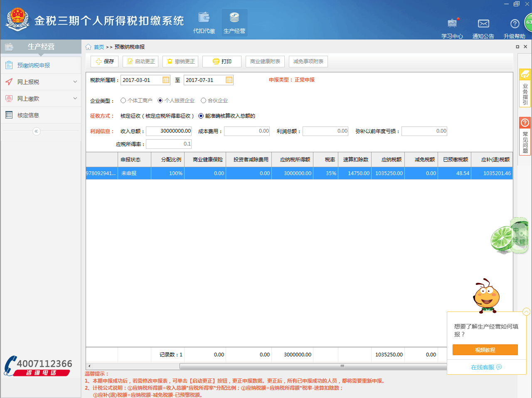This screenshot has width=532, height=398.
Task: Collapse the left sidebar with the double-arrow
Action: click(x=36, y=131)
